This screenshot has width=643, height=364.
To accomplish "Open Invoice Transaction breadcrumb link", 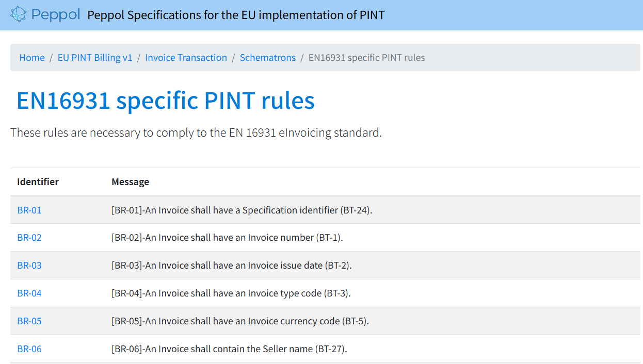I will [x=186, y=57].
